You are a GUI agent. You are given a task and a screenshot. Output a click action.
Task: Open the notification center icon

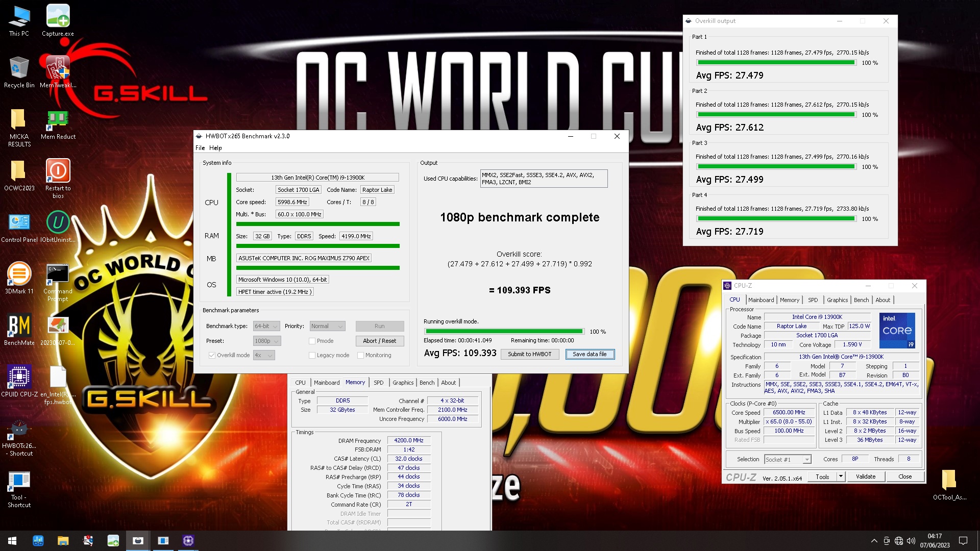coord(963,541)
